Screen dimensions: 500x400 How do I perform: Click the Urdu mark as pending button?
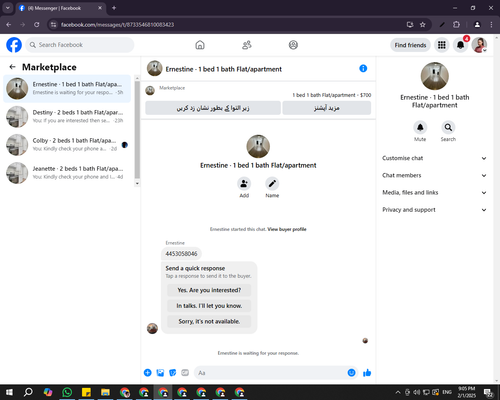coord(213,108)
